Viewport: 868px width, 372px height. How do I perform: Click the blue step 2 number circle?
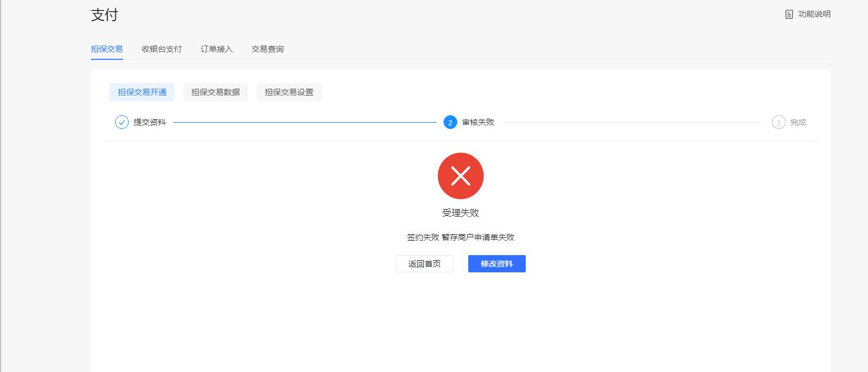(x=450, y=122)
